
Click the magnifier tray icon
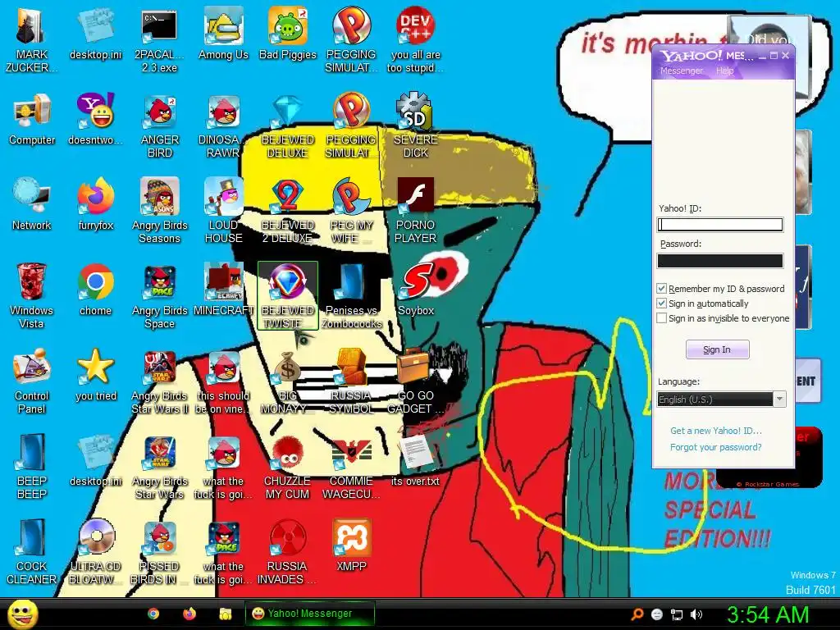(x=637, y=614)
